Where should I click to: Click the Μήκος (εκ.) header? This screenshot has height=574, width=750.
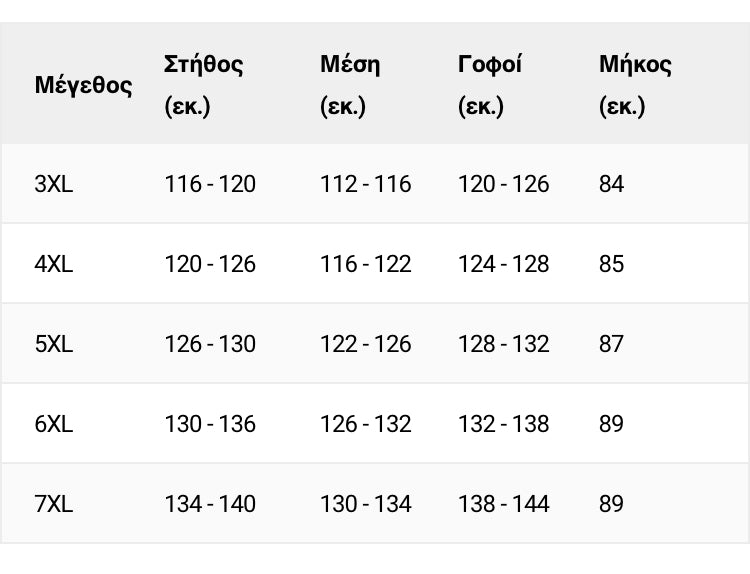635,85
